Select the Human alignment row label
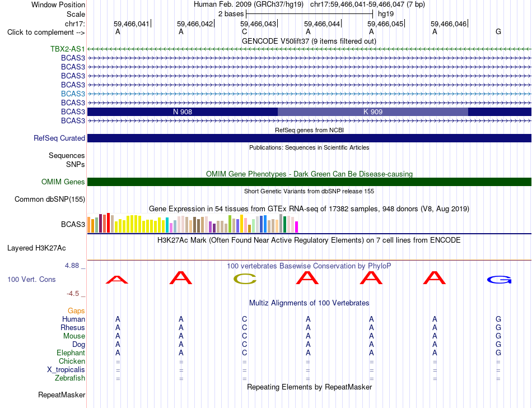The height and width of the screenshot is (408, 532). click(x=73, y=319)
